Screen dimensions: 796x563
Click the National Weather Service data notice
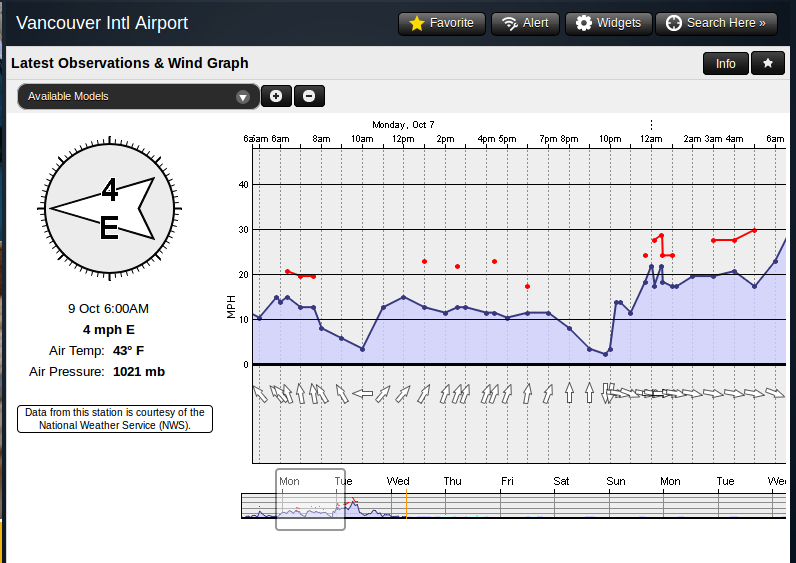click(114, 419)
